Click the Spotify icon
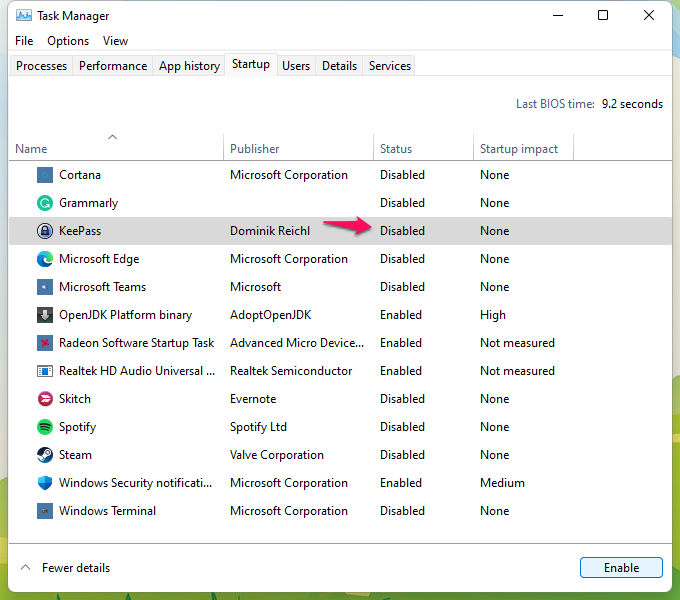Image resolution: width=680 pixels, height=600 pixels. tap(45, 427)
